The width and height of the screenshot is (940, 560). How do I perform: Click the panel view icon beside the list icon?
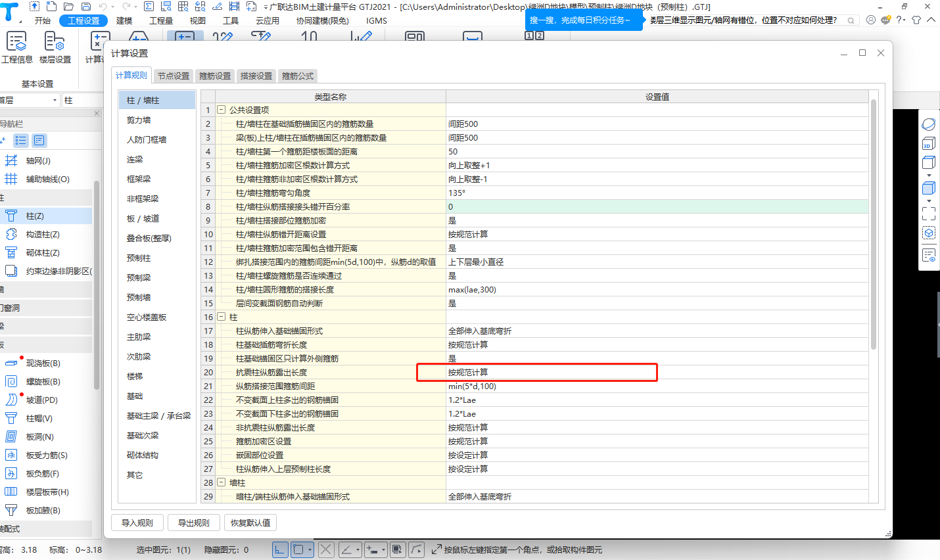(39, 140)
